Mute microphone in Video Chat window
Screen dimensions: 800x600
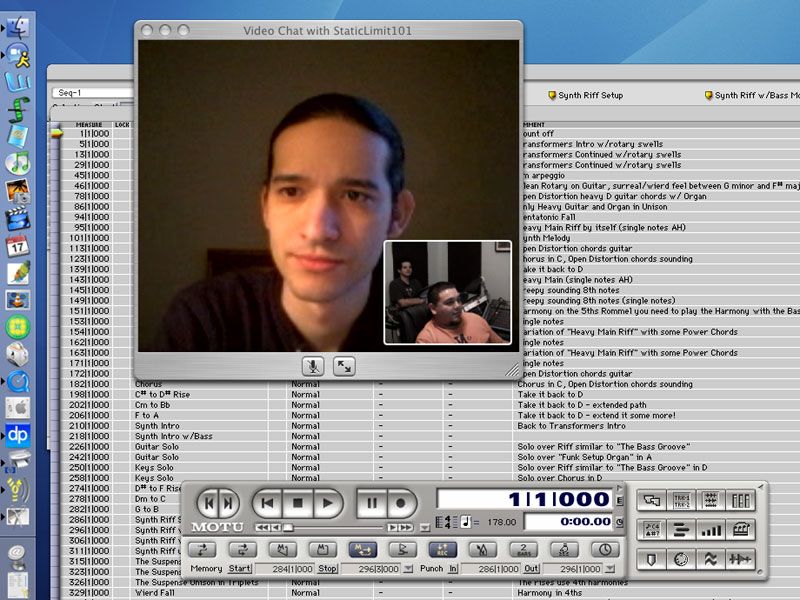(313, 366)
